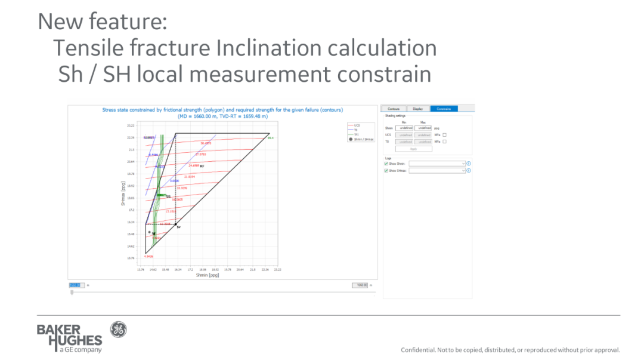The height and width of the screenshot is (363, 644).
Task: Click the depth slider handle below the plot
Action: point(72,293)
